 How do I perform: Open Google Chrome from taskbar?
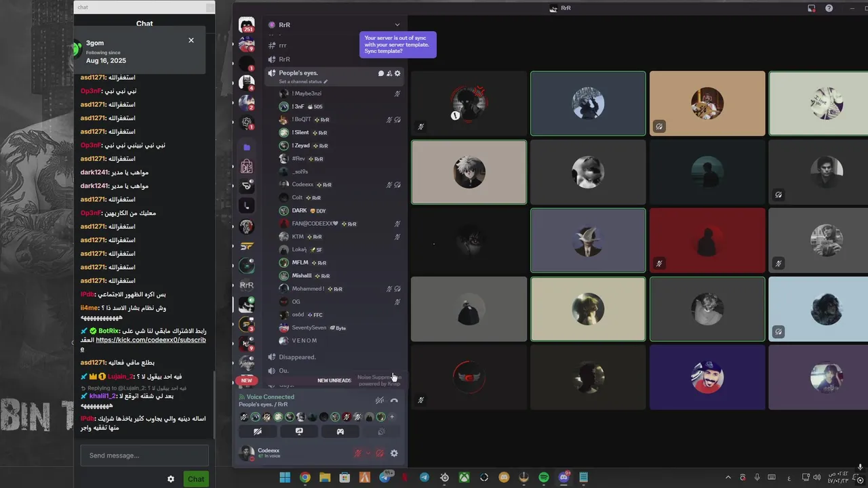click(x=305, y=478)
